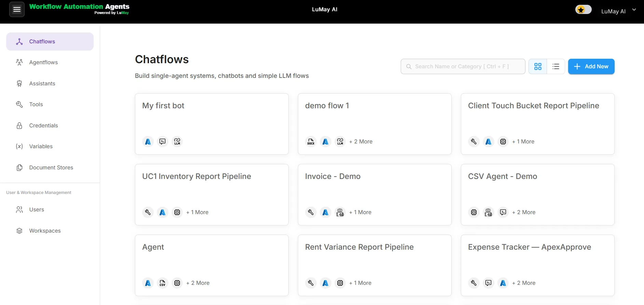This screenshot has width=644, height=305.
Task: Open Document Stores
Action: pos(50,167)
